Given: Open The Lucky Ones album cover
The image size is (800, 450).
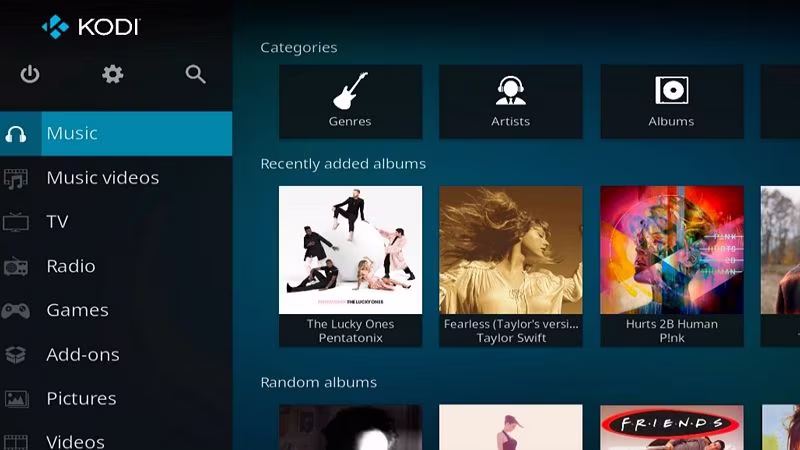Looking at the screenshot, I should coord(351,250).
